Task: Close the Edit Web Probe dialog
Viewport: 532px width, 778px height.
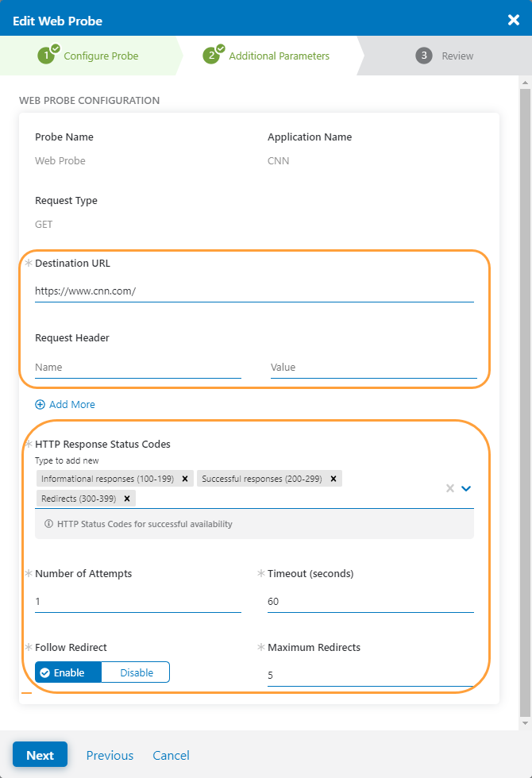Action: point(514,20)
